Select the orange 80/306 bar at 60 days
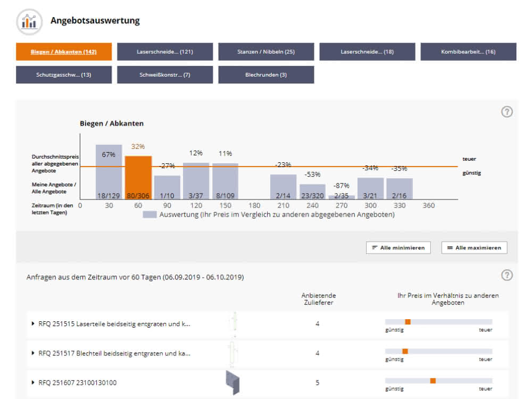The height and width of the screenshot is (399, 532). click(138, 178)
